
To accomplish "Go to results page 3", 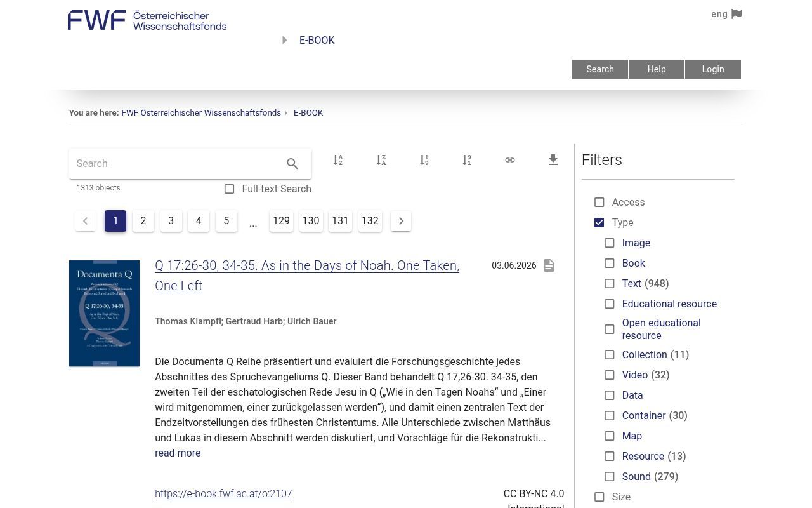I will pyautogui.click(x=171, y=221).
